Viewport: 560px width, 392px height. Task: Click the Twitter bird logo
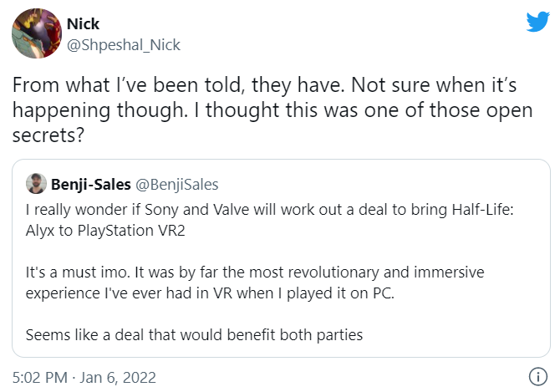[537, 22]
